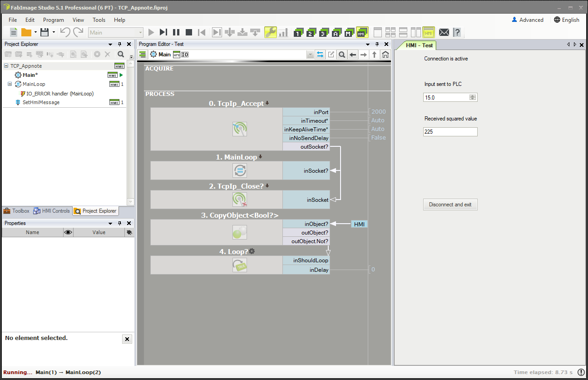The image size is (588, 380).
Task: Click the HMI badge next to TCP_Appnote
Action: pos(119,66)
